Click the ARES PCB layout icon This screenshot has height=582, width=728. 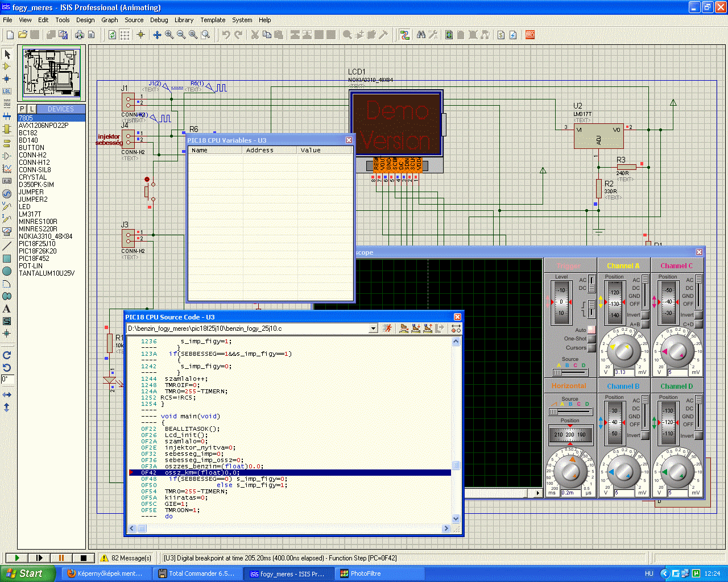point(530,35)
